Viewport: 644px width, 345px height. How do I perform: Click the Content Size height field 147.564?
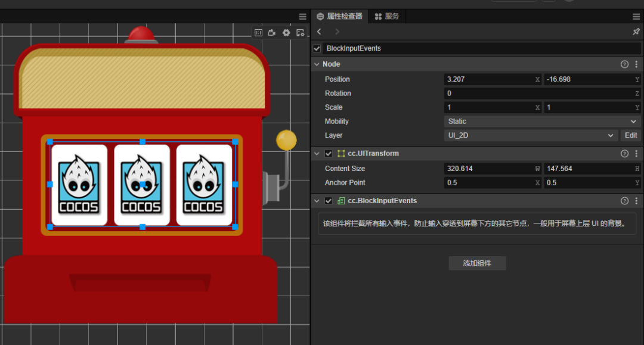[592, 169]
